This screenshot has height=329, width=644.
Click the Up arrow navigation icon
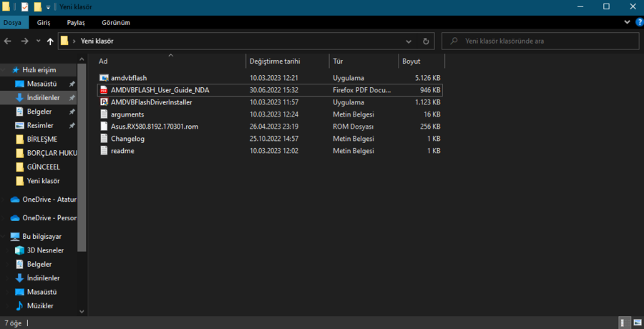point(50,41)
